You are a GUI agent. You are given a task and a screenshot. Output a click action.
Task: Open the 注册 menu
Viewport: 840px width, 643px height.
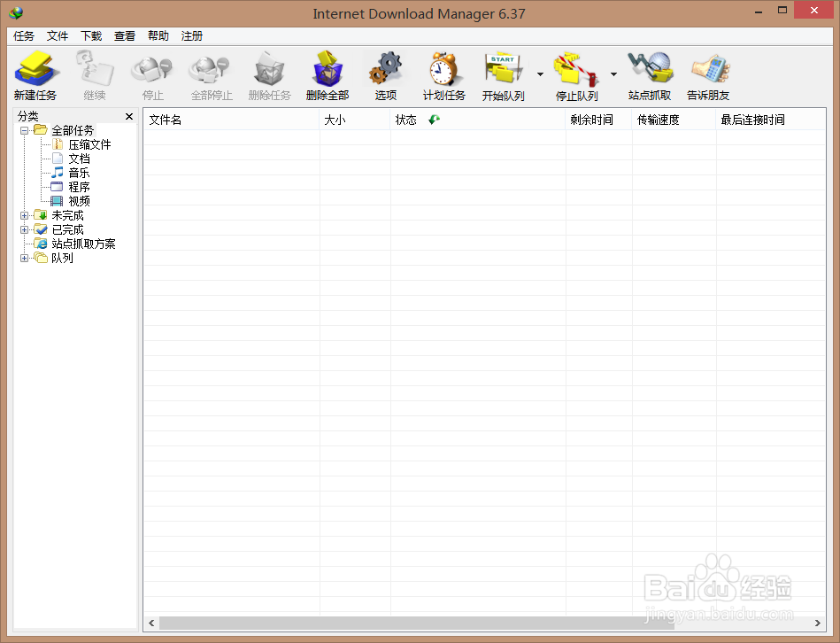192,36
